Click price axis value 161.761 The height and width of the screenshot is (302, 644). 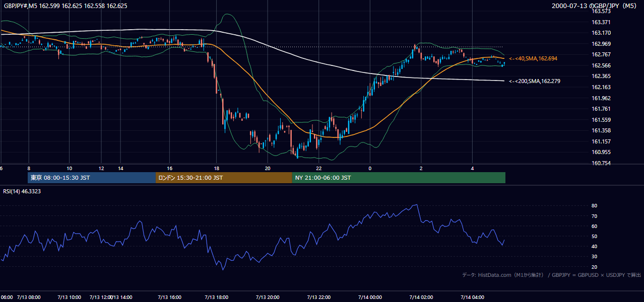coord(601,109)
